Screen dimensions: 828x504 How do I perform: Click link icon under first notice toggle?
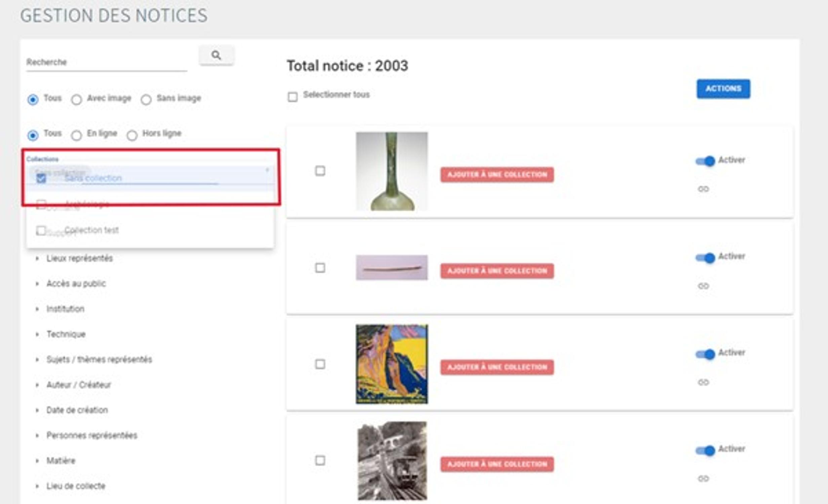[703, 189]
